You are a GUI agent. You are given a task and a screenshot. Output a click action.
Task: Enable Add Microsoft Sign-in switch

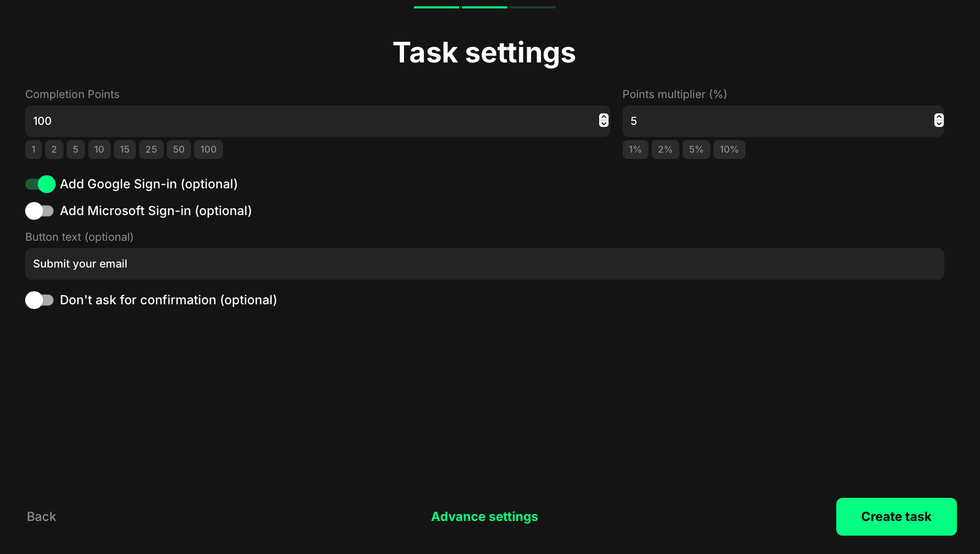(40, 211)
